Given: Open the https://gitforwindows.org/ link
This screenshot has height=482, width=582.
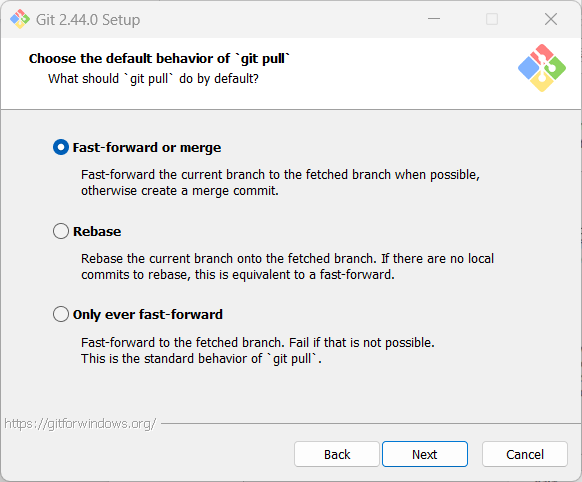Looking at the screenshot, I should tap(80, 423).
